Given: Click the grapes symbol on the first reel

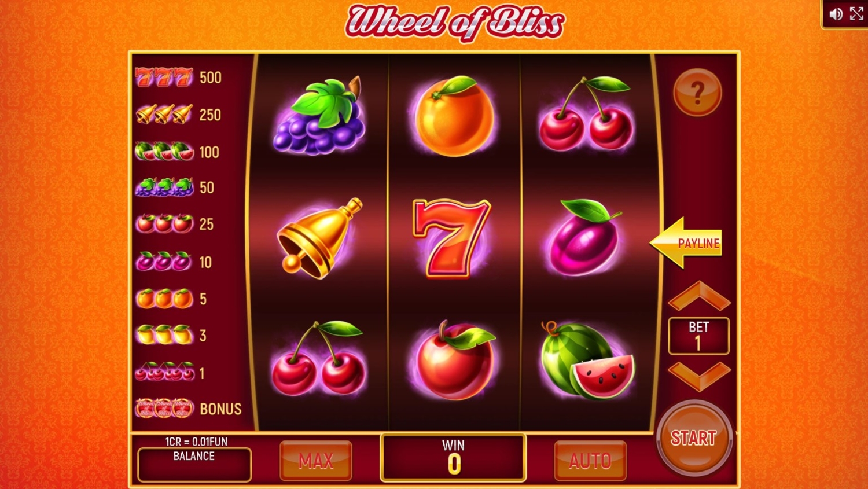Looking at the screenshot, I should point(319,116).
